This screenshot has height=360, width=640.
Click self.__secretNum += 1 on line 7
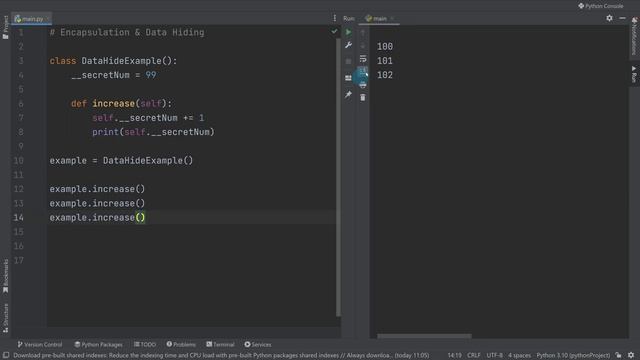coord(148,118)
